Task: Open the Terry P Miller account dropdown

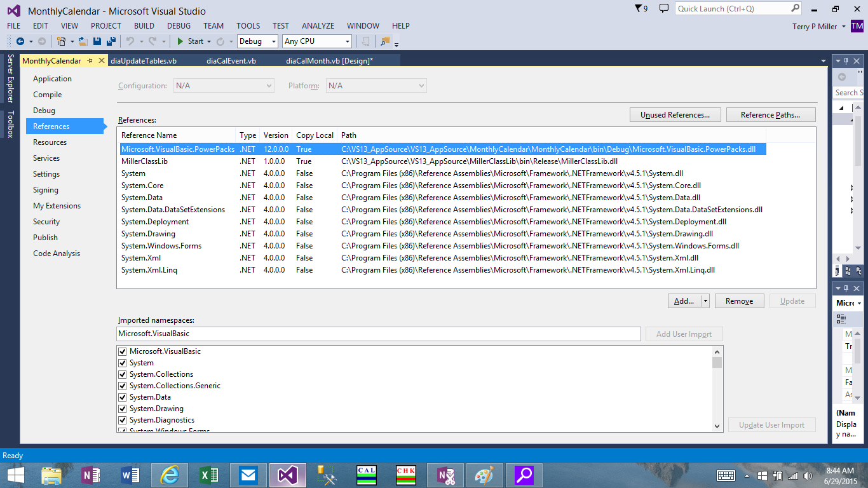Action: coord(843,27)
